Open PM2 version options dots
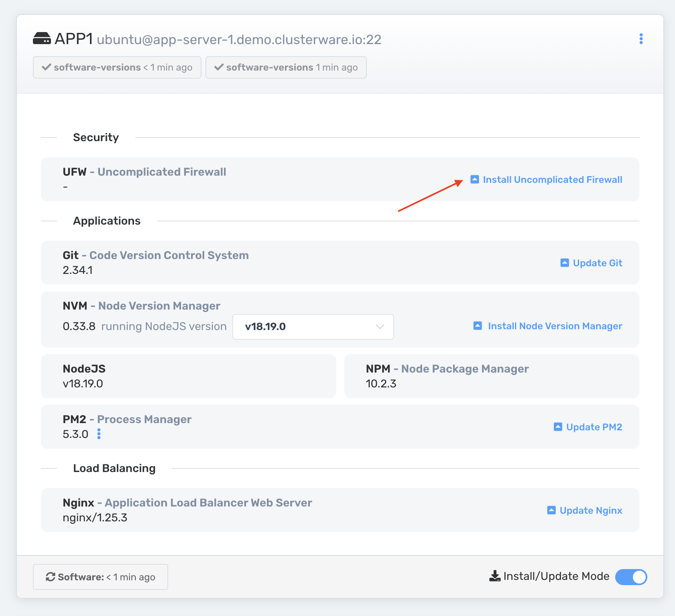675x616 pixels. click(x=99, y=434)
